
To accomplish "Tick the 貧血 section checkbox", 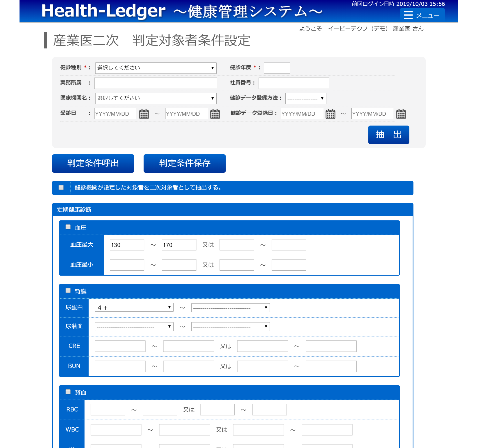I will 68,392.
